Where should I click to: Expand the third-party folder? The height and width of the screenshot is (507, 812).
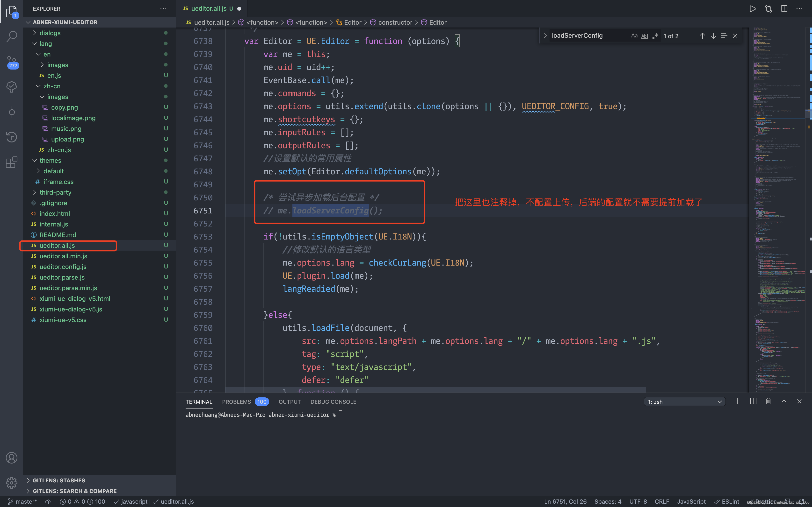coord(55,192)
